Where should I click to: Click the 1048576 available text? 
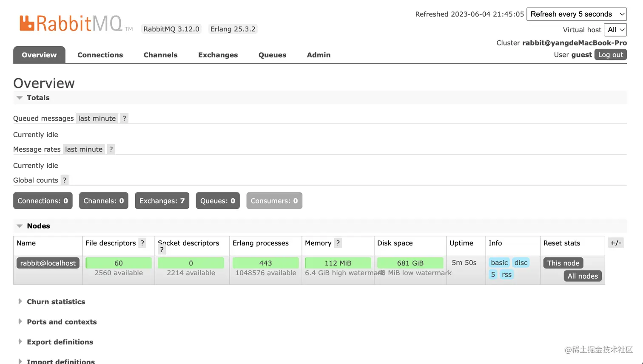point(266,273)
